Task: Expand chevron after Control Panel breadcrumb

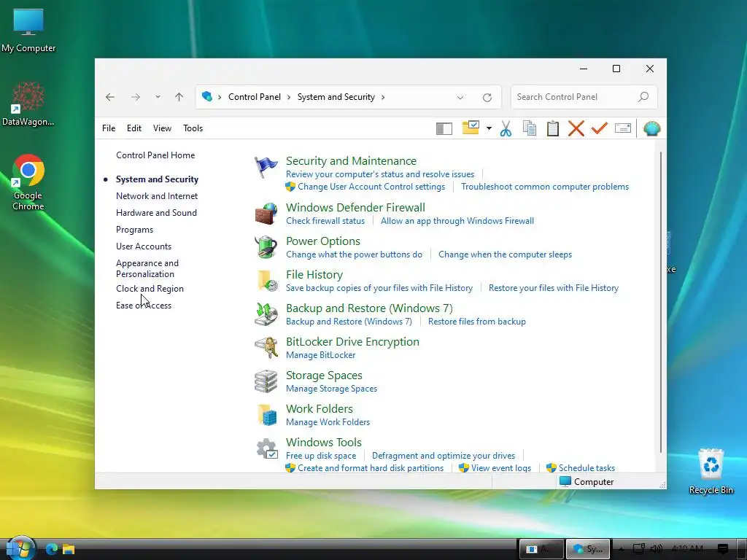Action: tap(289, 97)
